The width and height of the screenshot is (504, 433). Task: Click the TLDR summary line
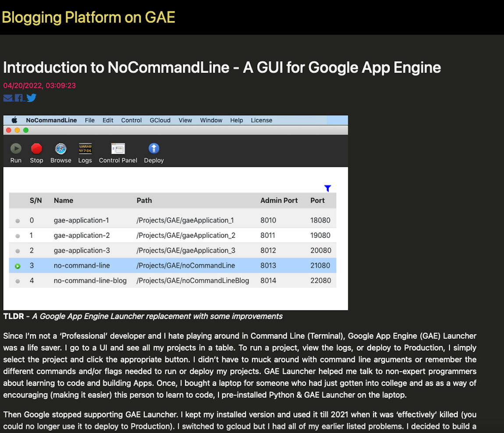pos(143,317)
